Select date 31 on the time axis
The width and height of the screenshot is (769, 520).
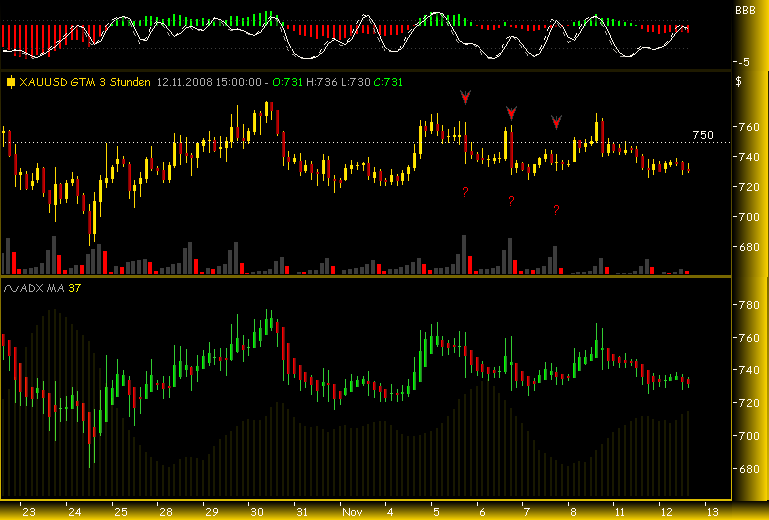pos(302,512)
